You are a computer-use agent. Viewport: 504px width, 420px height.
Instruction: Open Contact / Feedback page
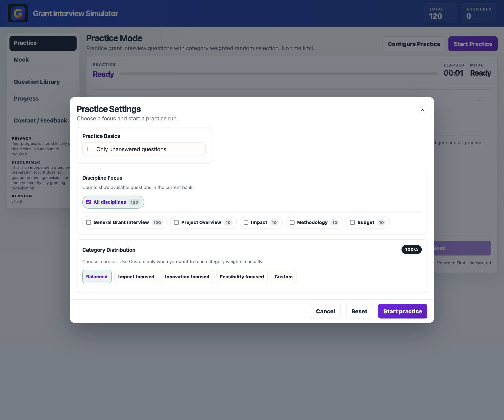tap(40, 120)
